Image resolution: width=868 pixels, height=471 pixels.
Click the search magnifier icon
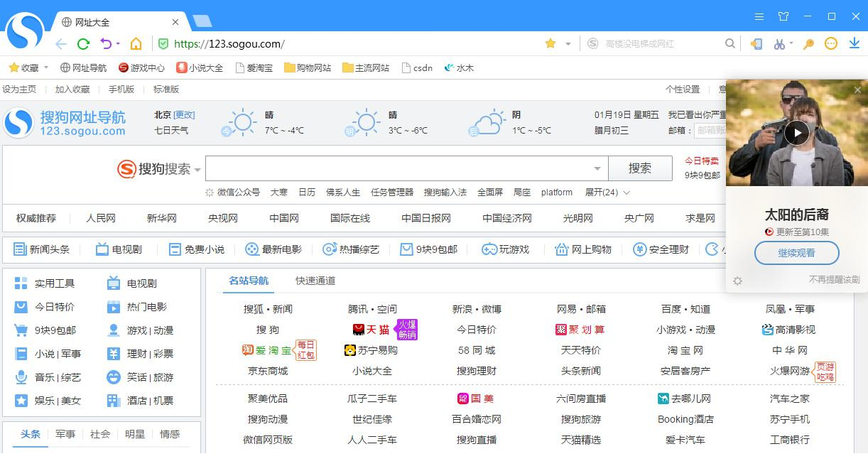coord(730,44)
